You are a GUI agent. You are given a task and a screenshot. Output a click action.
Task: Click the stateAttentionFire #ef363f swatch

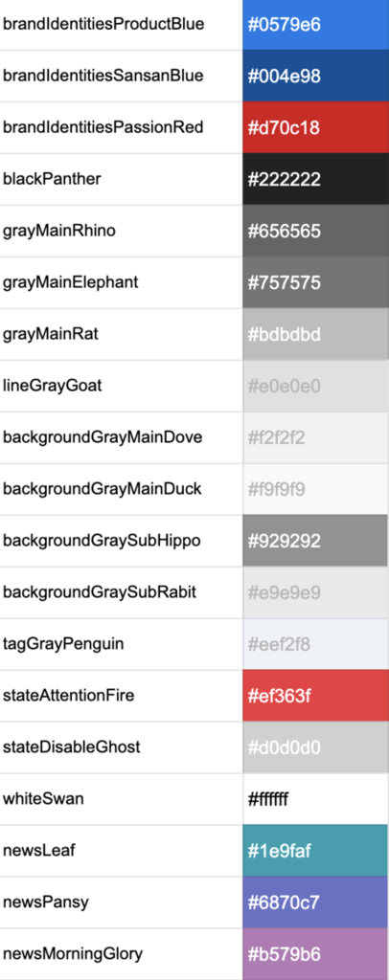[x=316, y=696]
